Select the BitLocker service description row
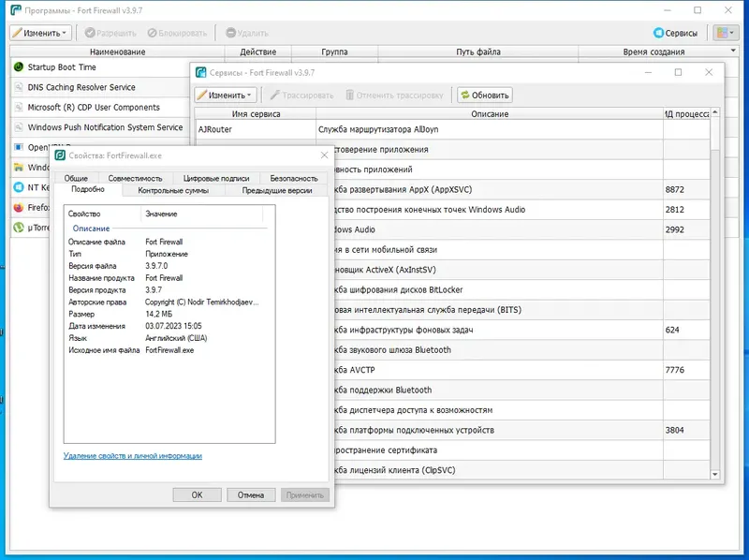749x560 pixels. tap(499, 289)
